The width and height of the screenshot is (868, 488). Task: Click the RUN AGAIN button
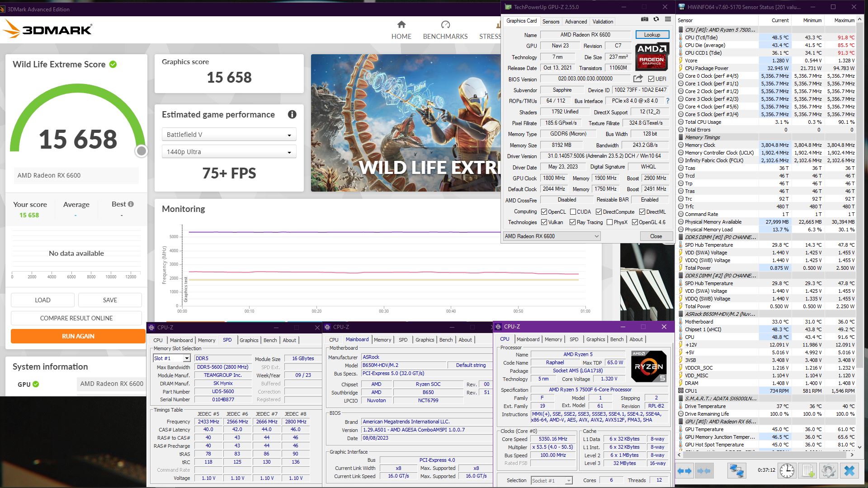coord(78,336)
